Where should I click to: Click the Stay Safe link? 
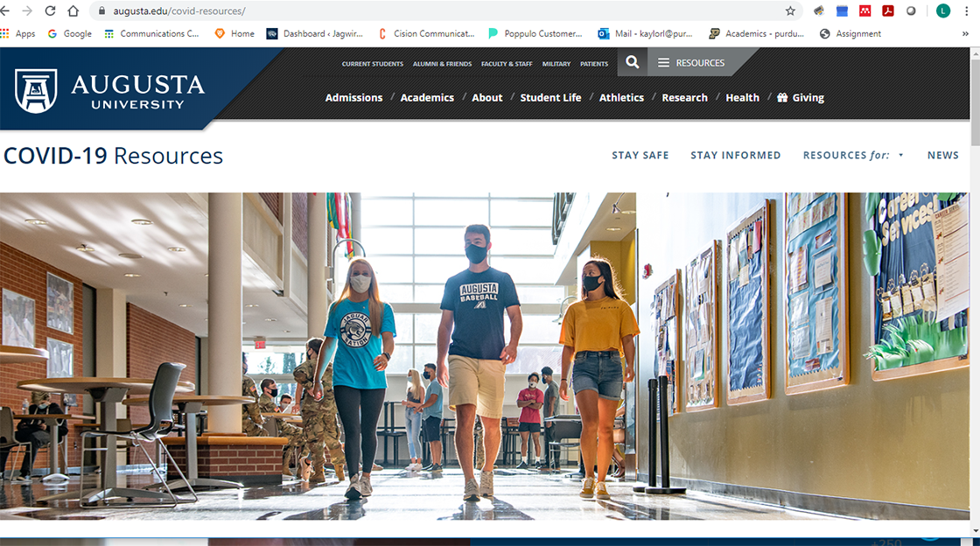pos(640,155)
